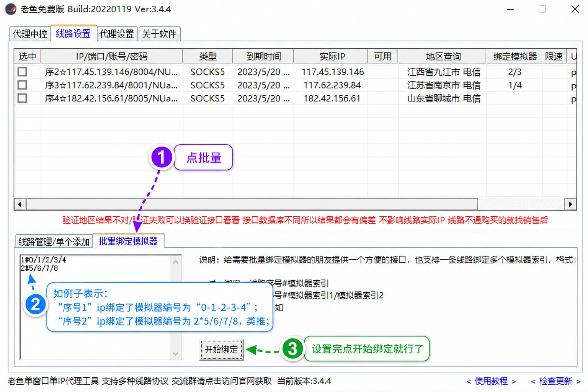Open the 代理设置 tab

tap(117, 34)
